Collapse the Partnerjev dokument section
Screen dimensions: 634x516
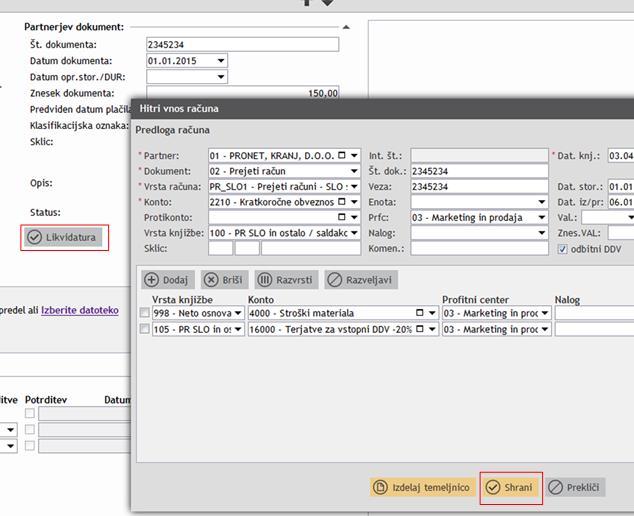[x=346, y=27]
